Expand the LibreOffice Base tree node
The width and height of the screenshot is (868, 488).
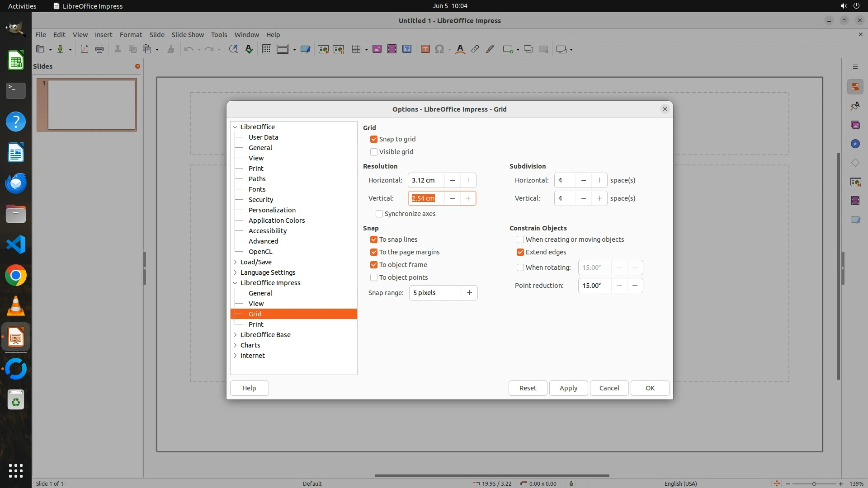click(236, 335)
